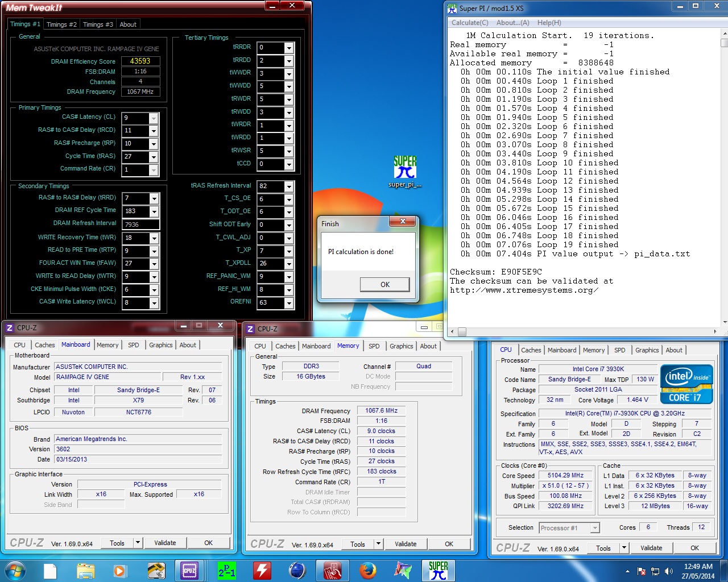
Task: Open the Windows Start menu
Action: tap(14, 570)
